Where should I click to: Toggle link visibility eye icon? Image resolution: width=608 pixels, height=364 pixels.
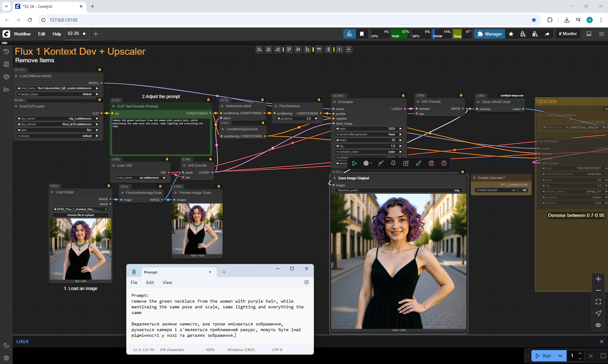point(598,325)
